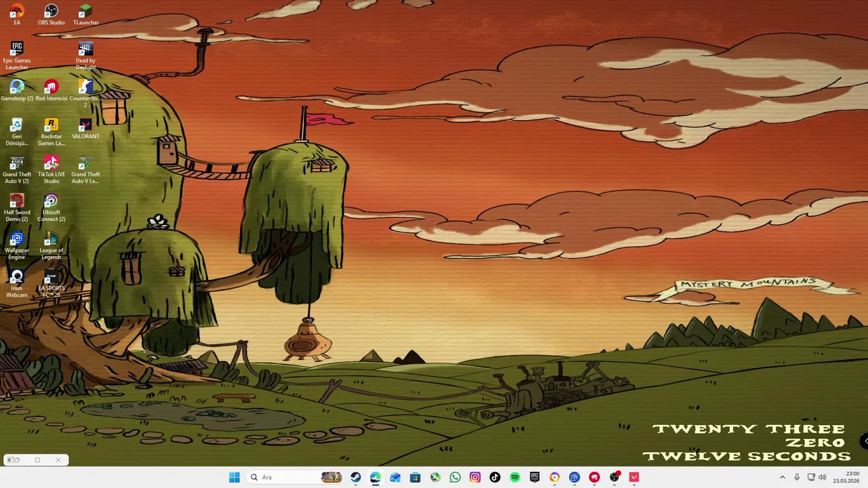Screen dimensions: 868x488
Task: Select the Geri Dönüşüm recycle bin icon
Action: point(17,131)
